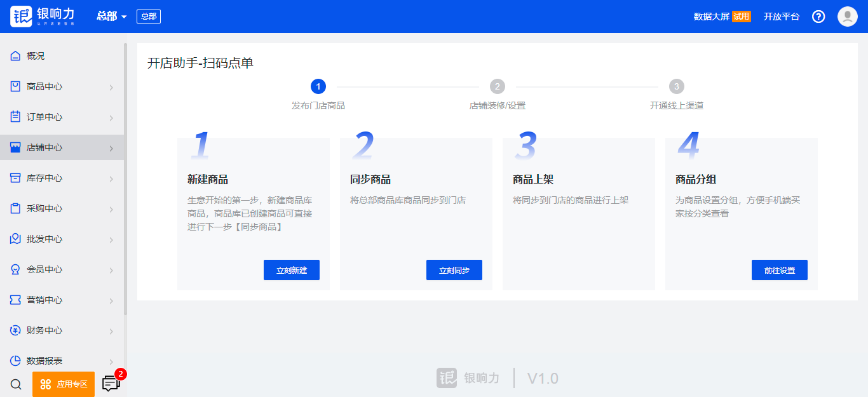Click the 概况 home icon in sidebar
Viewport: 868px width, 397px height.
16,56
